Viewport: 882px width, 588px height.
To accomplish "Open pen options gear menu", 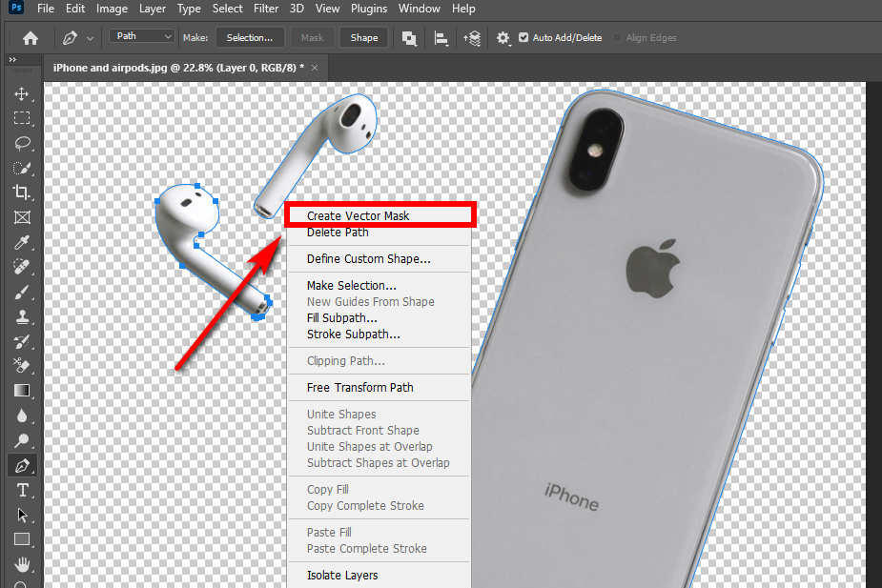I will tap(503, 38).
